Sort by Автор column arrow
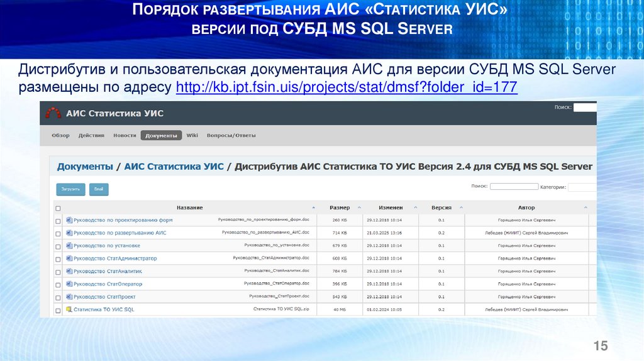644x361 pixels. tap(586, 208)
